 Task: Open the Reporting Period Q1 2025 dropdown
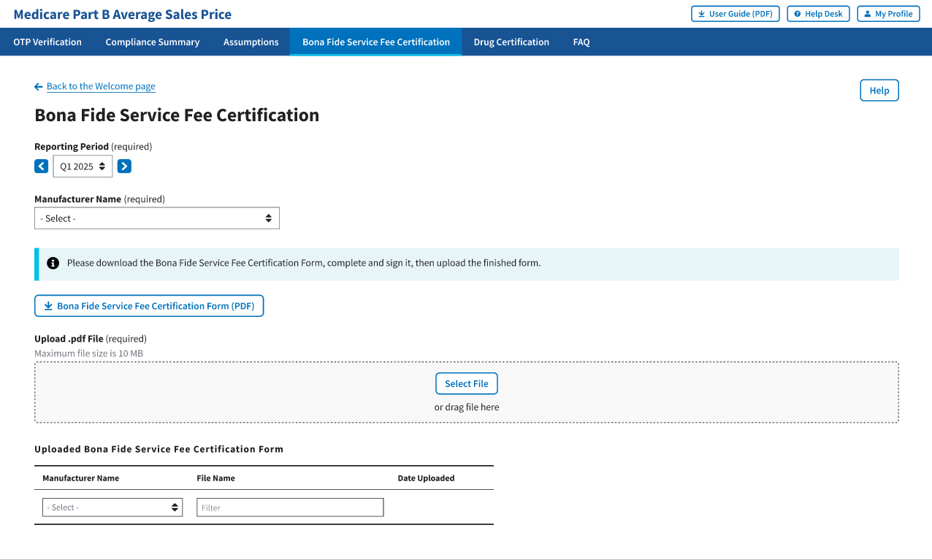click(83, 166)
